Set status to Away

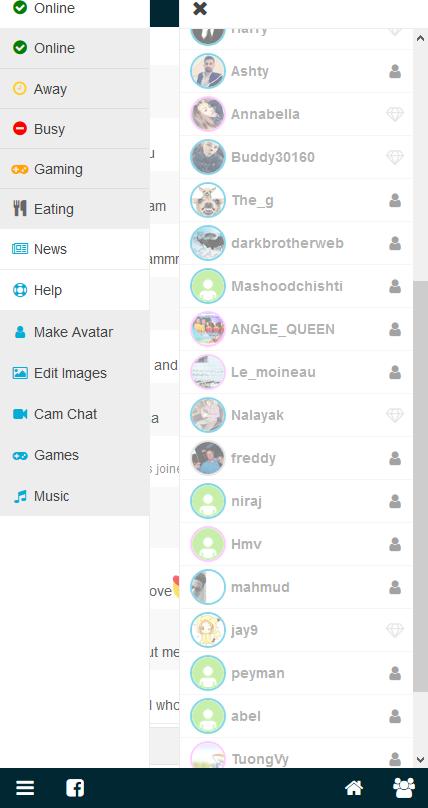(x=75, y=89)
